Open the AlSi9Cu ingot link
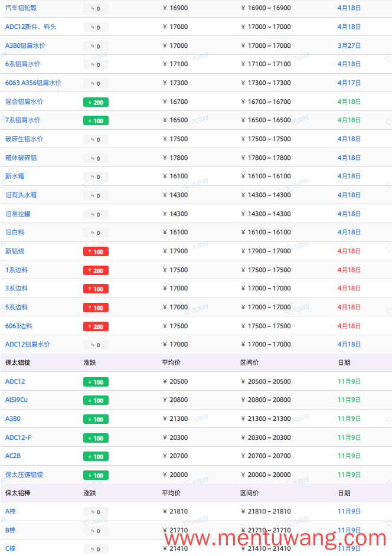Viewport: 392px width, 556px height. pos(17,400)
